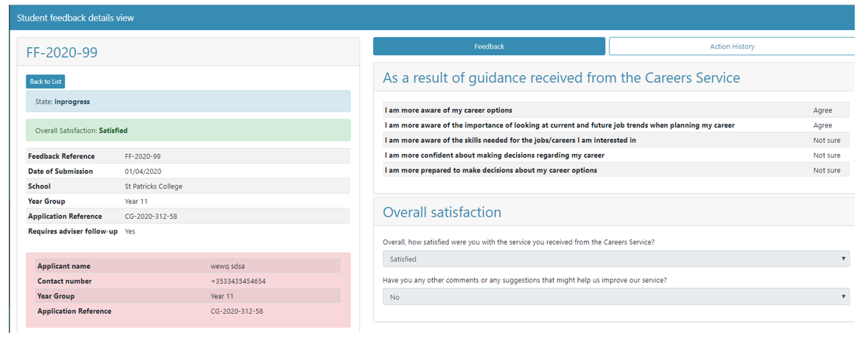Open the overall satisfaction 'Satisfied' dropdown
The width and height of the screenshot is (868, 341).
615,259
